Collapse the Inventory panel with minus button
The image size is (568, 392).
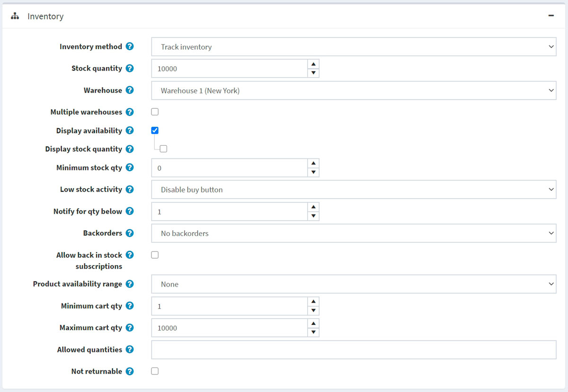[x=551, y=16]
